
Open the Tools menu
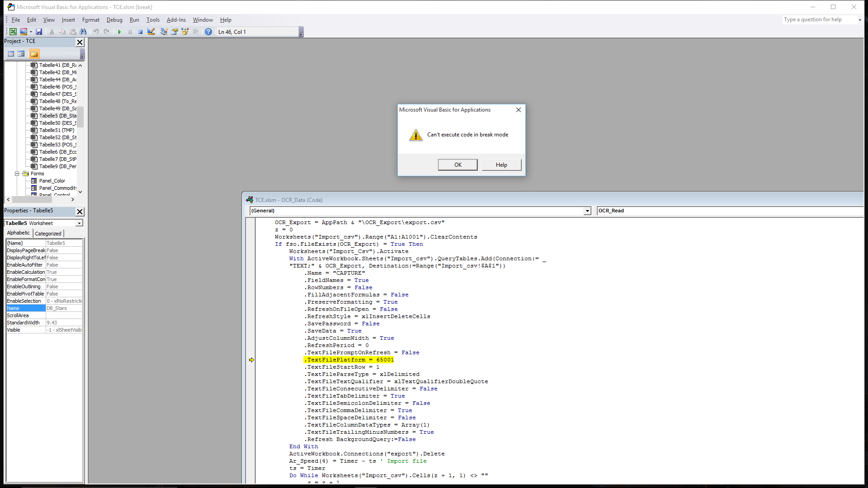153,20
